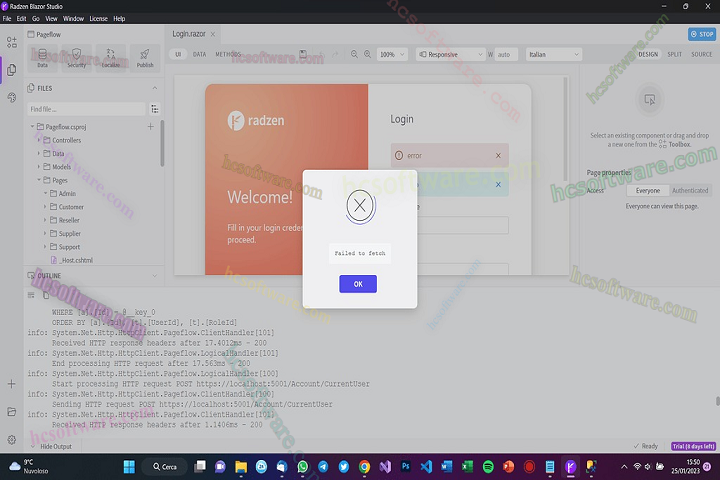Screen dimensions: 720x480
Task: Open the File menu
Action: tap(7, 18)
